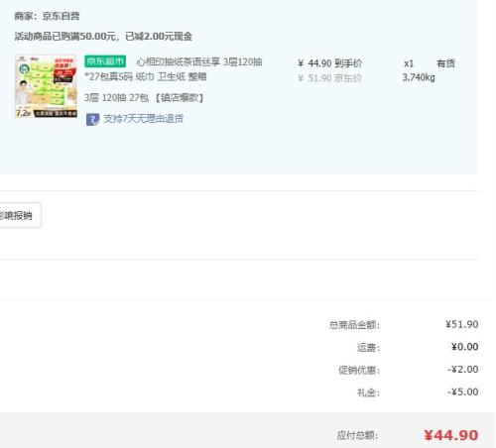Click the partially visible 影响报销 button
This screenshot has width=496, height=448.
click(19, 215)
